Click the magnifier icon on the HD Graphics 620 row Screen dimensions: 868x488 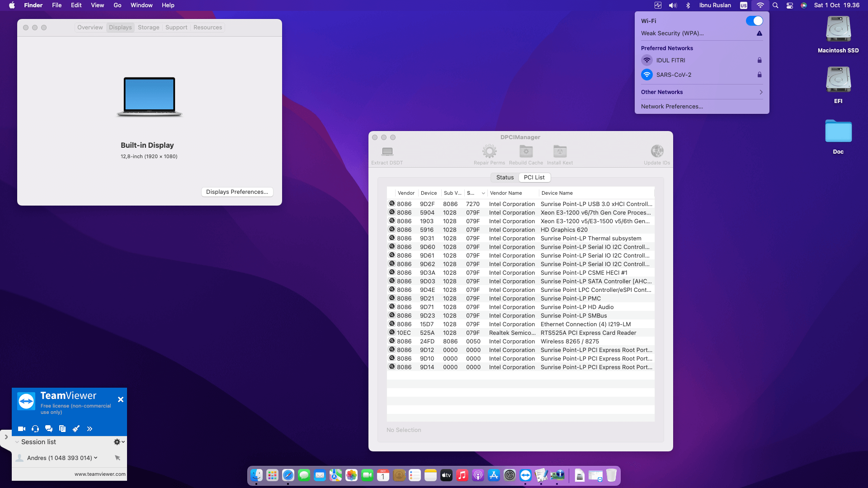(392, 230)
